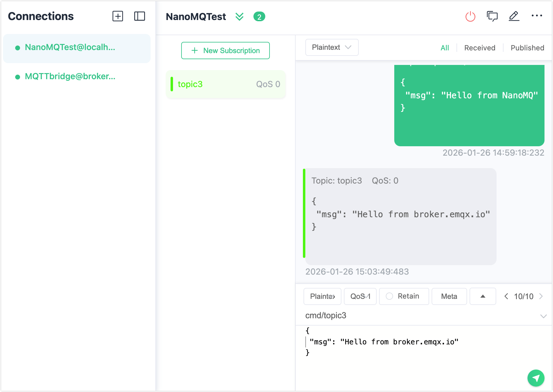Open the more options menu
553x392 pixels.
click(x=537, y=15)
